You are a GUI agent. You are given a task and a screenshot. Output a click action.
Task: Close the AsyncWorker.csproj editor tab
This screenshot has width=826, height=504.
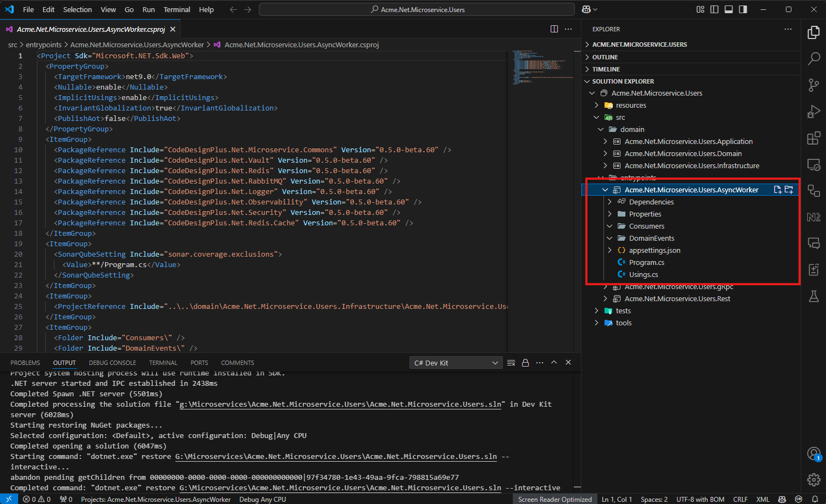pos(173,29)
